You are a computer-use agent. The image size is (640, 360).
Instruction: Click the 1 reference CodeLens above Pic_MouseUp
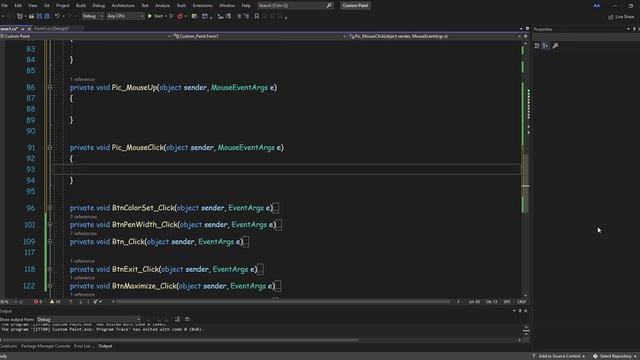82,79
